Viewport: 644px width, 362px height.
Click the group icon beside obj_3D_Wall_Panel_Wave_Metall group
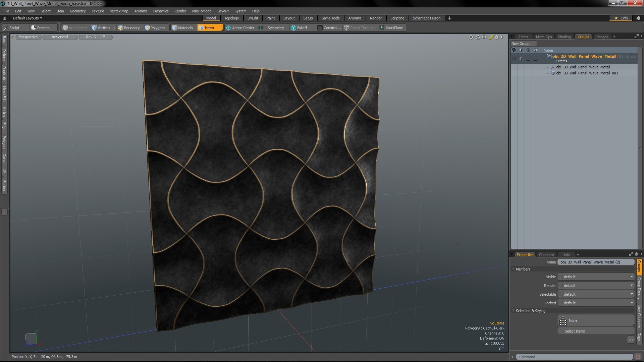(549, 56)
